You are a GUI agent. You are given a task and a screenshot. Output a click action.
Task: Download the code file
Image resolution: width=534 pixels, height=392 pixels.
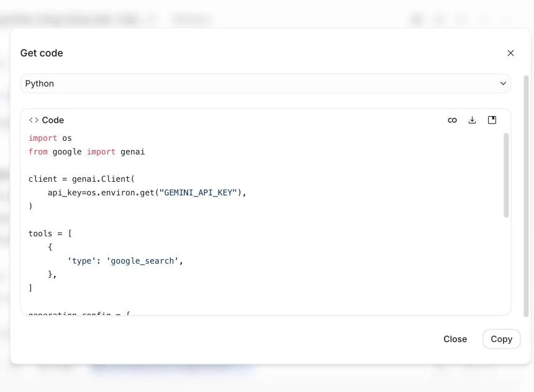tap(472, 120)
